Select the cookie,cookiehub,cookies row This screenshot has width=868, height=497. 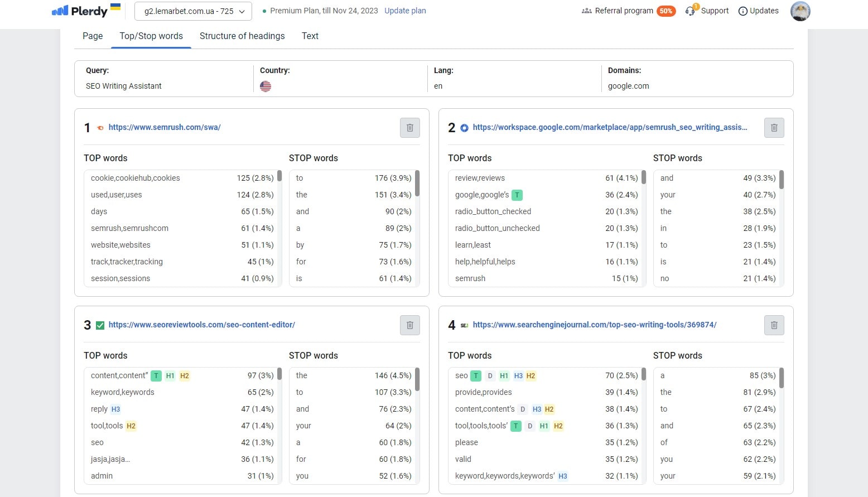(x=182, y=178)
